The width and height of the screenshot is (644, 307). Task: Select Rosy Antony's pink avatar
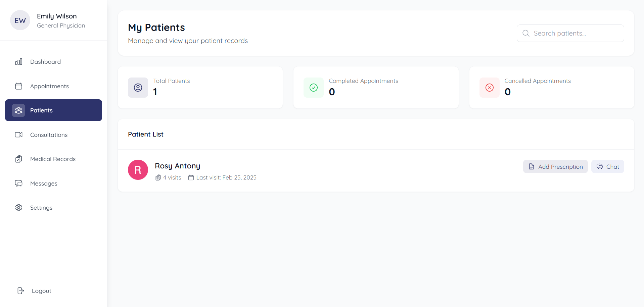tap(138, 170)
